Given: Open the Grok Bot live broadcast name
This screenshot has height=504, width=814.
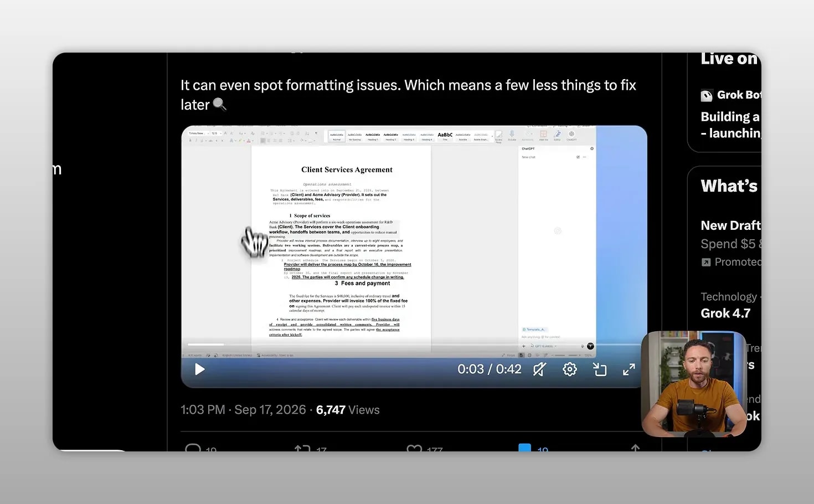Looking at the screenshot, I should tap(739, 95).
